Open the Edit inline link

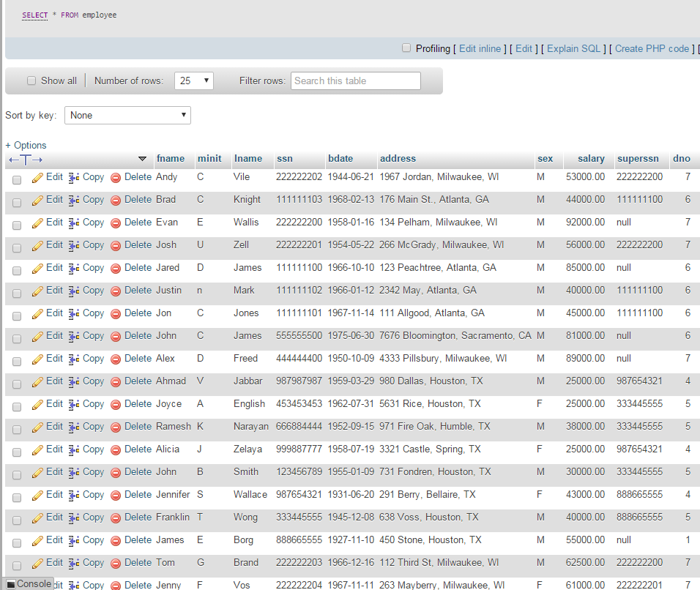(x=480, y=48)
